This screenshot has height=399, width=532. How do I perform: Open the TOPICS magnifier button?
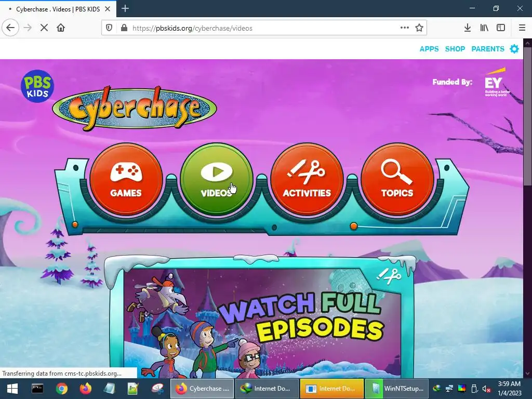click(397, 179)
